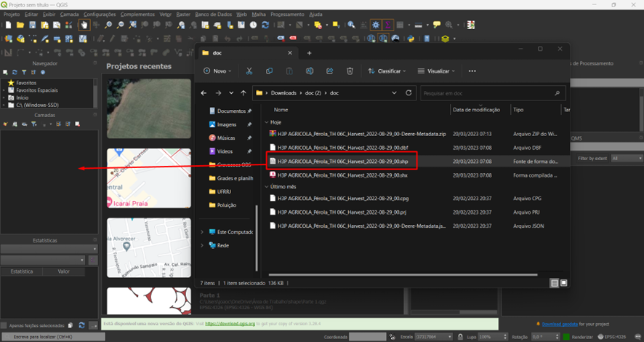The height and width of the screenshot is (342, 644).
Task: Click the Delete trash icon in File Explorer
Action: 350,71
